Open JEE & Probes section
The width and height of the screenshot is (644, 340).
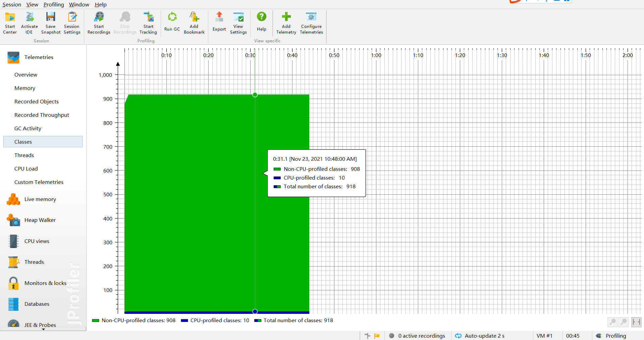pos(32,325)
